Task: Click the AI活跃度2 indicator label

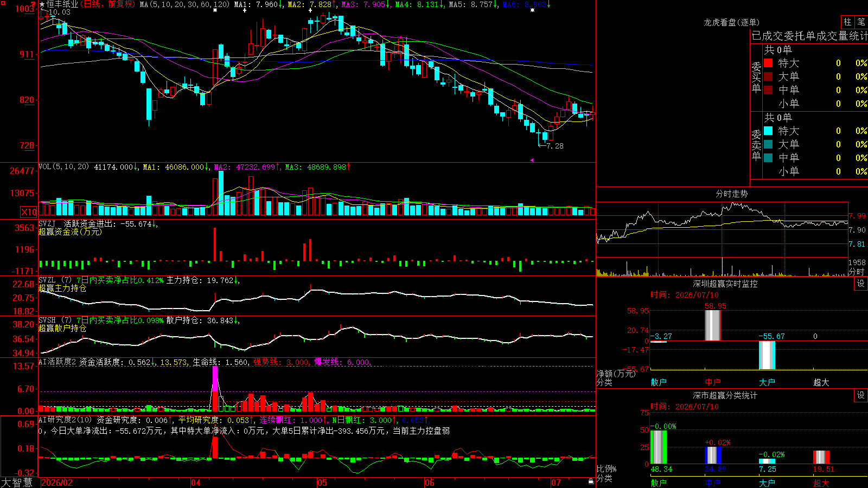Action: click(58, 362)
